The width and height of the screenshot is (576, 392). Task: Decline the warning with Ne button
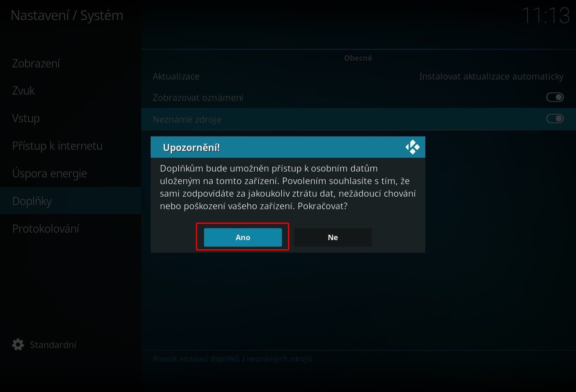pyautogui.click(x=333, y=237)
